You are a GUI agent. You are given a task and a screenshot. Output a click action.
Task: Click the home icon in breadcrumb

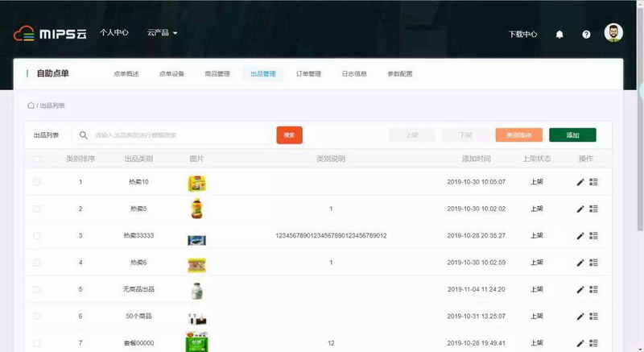click(31, 106)
